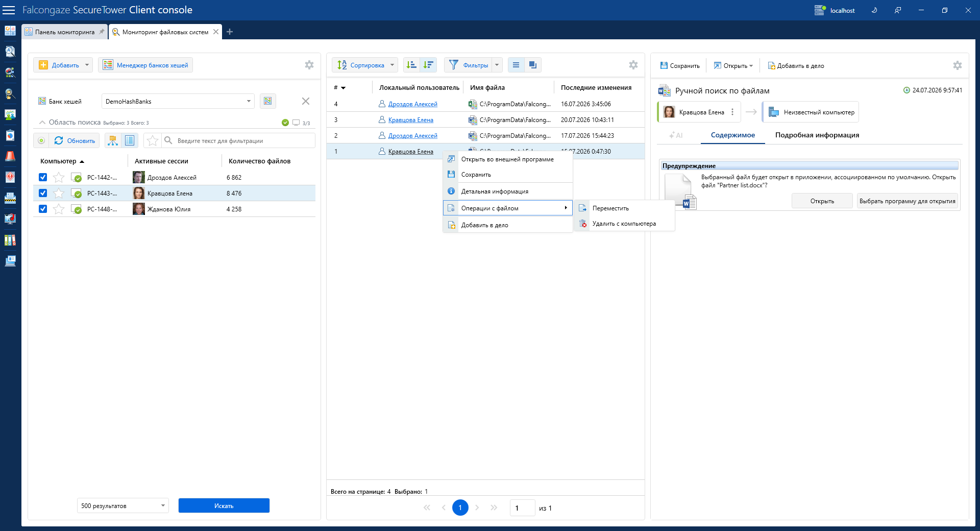Click the feedback icon in title bar

(x=898, y=10)
